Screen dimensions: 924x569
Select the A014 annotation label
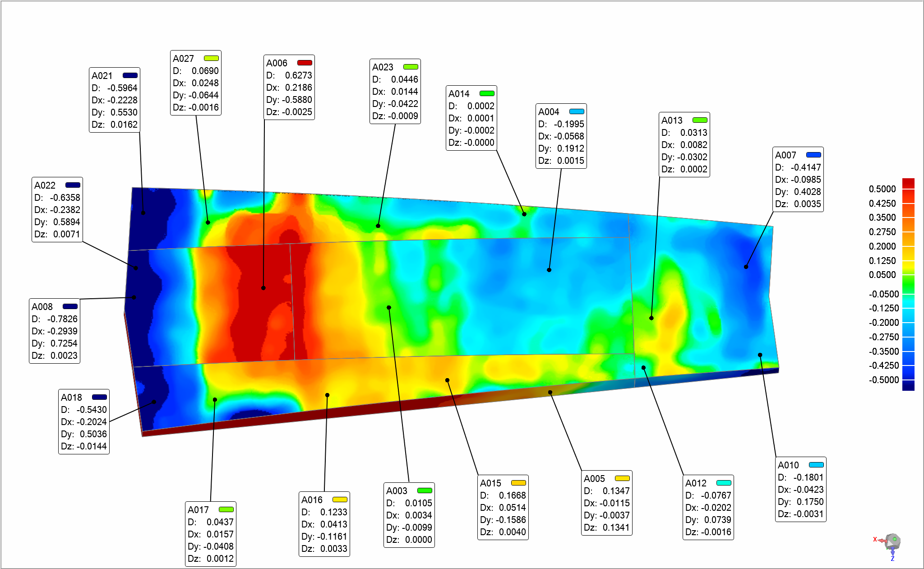click(471, 118)
